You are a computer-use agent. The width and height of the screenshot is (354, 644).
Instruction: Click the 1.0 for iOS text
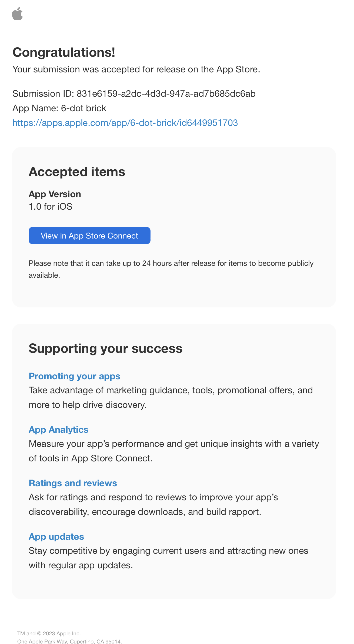click(51, 207)
